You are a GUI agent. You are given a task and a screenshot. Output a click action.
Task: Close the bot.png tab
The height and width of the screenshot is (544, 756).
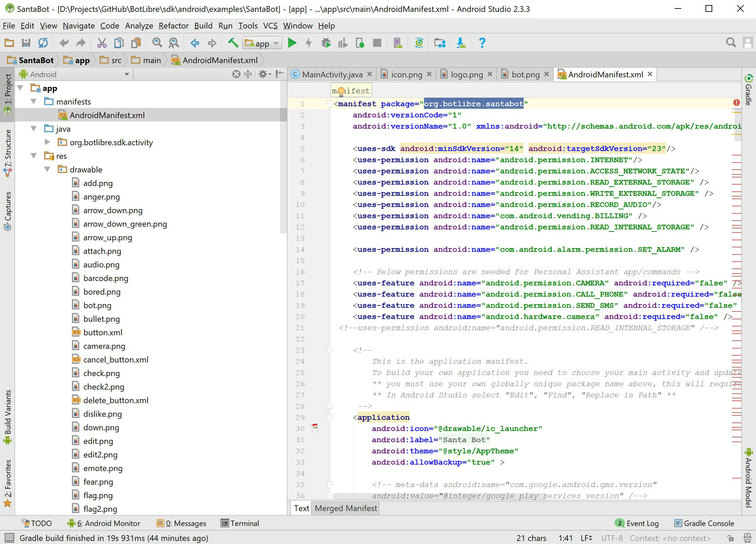[x=546, y=74]
